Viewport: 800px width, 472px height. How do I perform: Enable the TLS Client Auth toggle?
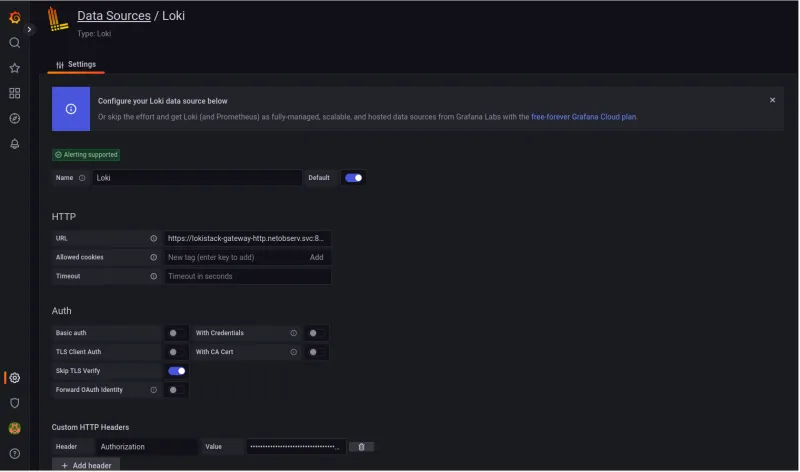pos(176,352)
